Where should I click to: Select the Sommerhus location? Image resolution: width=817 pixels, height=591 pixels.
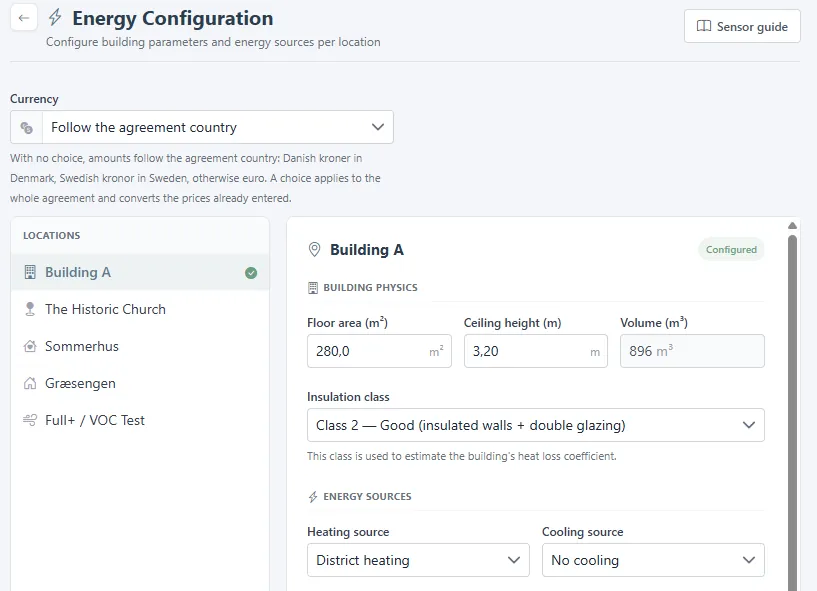coord(140,346)
